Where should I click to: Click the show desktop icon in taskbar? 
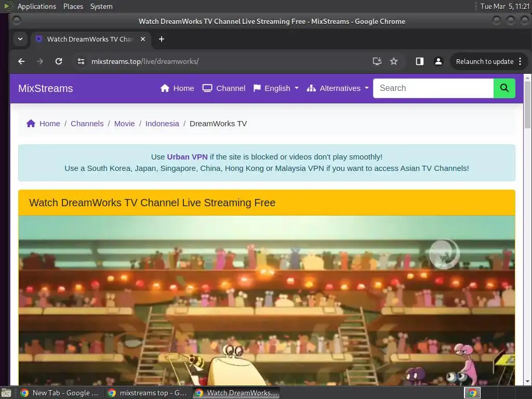click(x=6, y=393)
